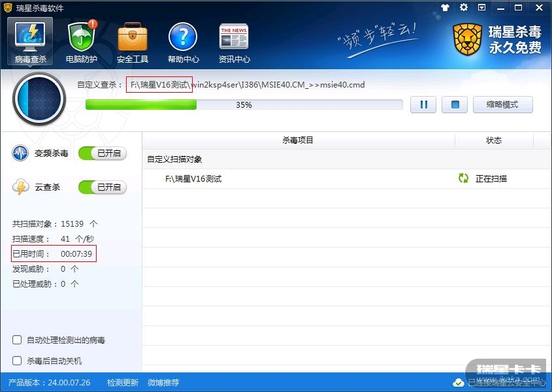
Task: Pause the running scan
Action: [423, 105]
